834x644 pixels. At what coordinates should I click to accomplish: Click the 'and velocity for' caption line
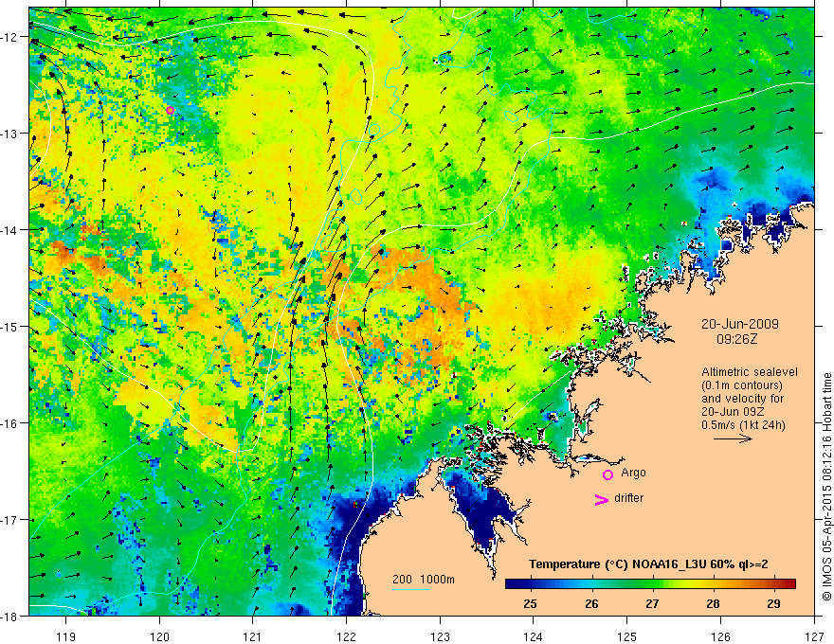click(x=742, y=398)
